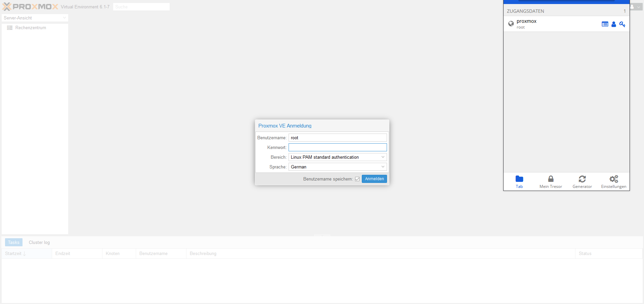The height and width of the screenshot is (304, 644).
Task: Click the Rechenzentrum datacenter icon
Action: pyautogui.click(x=10, y=28)
